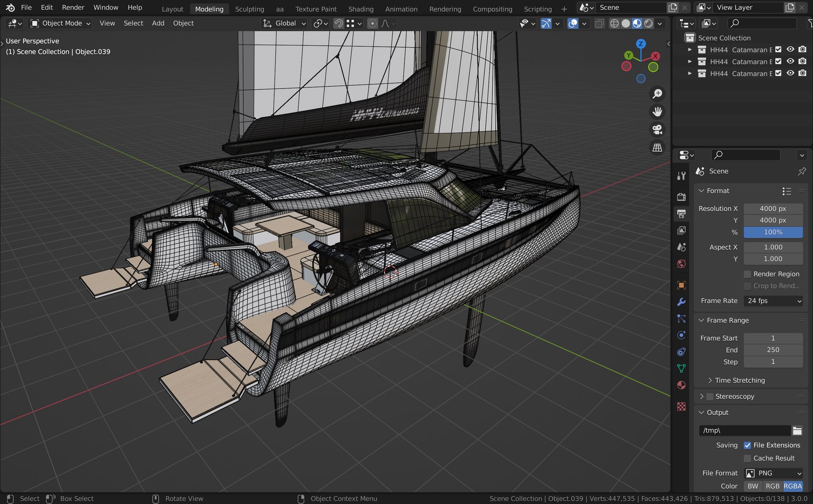Select RGB color mode button
The image size is (813, 504).
coord(772,486)
